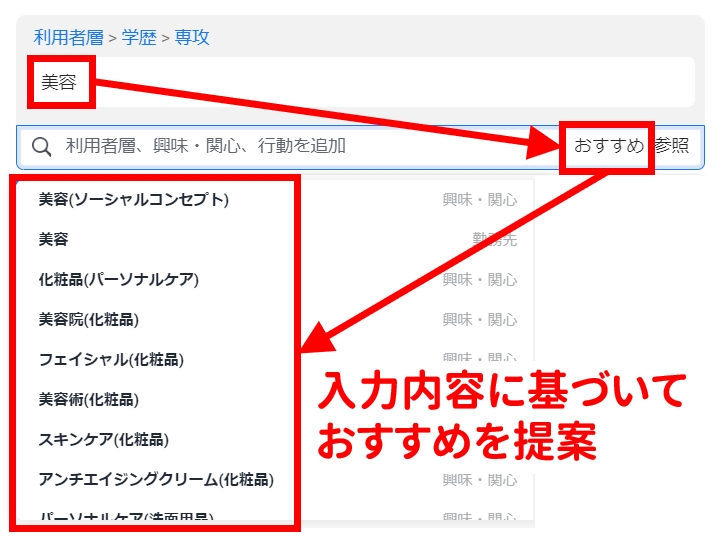Pick the 美容 workplace suggestion
Screen dimensions: 723x551
click(x=53, y=240)
